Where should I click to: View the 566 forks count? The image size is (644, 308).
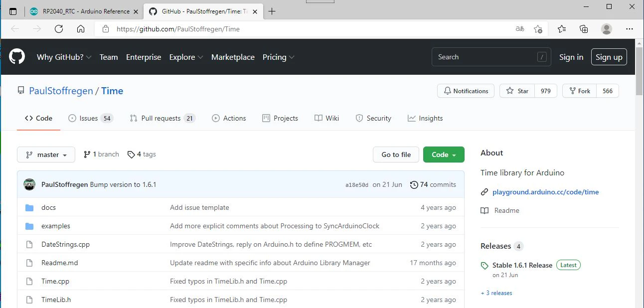pyautogui.click(x=608, y=91)
